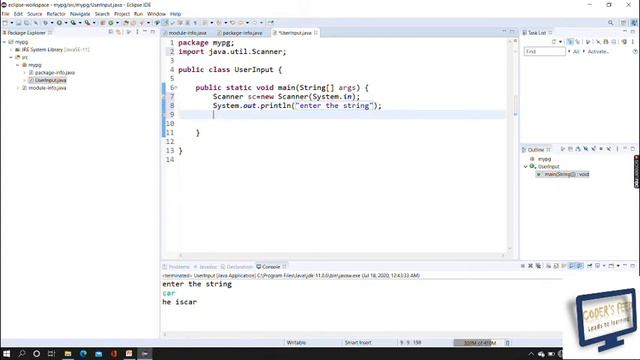The height and width of the screenshot is (360, 640).
Task: Click Remove Launch (X) icon in Console
Action: 530,266
